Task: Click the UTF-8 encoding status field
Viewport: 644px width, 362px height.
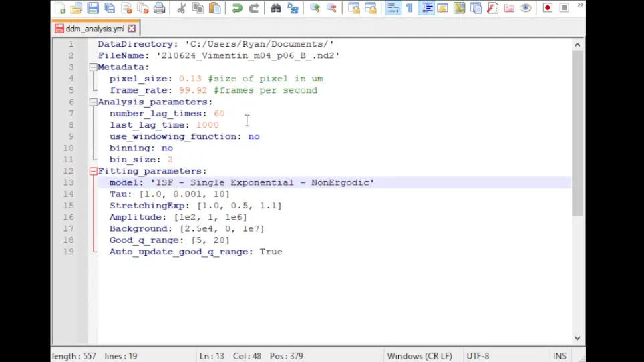Action: point(478,356)
